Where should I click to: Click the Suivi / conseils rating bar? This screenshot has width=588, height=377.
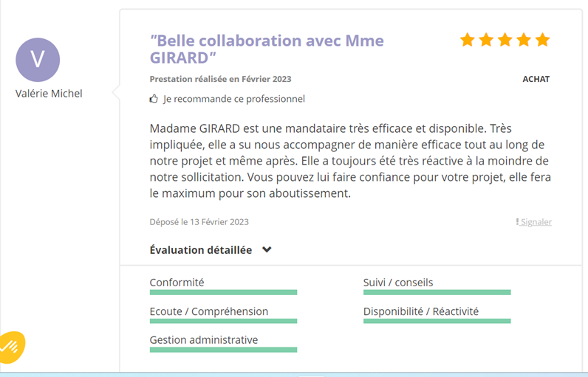pos(437,292)
